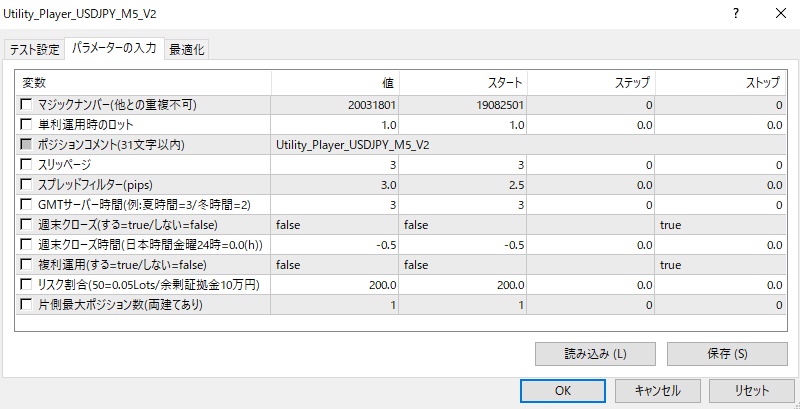Click the 値 column header
This screenshot has height=409, width=800.
[x=335, y=82]
